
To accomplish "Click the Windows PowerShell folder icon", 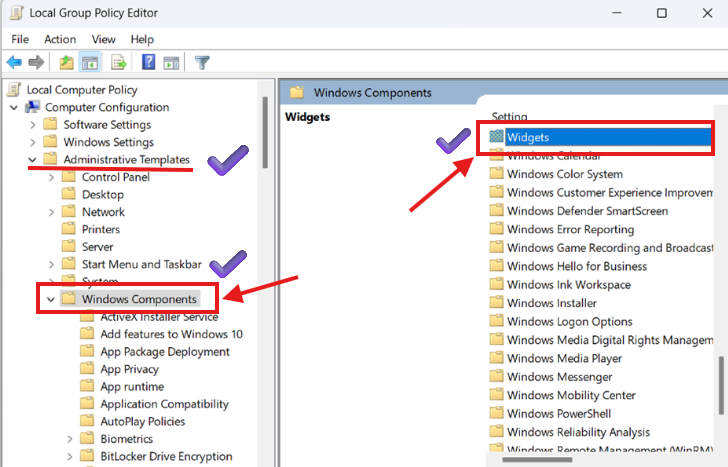I will tap(496, 413).
